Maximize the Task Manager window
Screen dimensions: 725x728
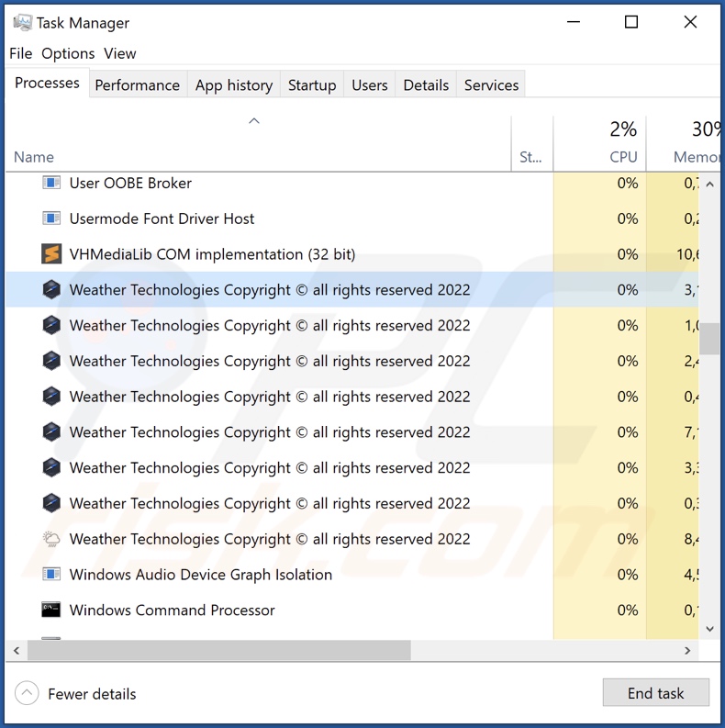coord(631,22)
